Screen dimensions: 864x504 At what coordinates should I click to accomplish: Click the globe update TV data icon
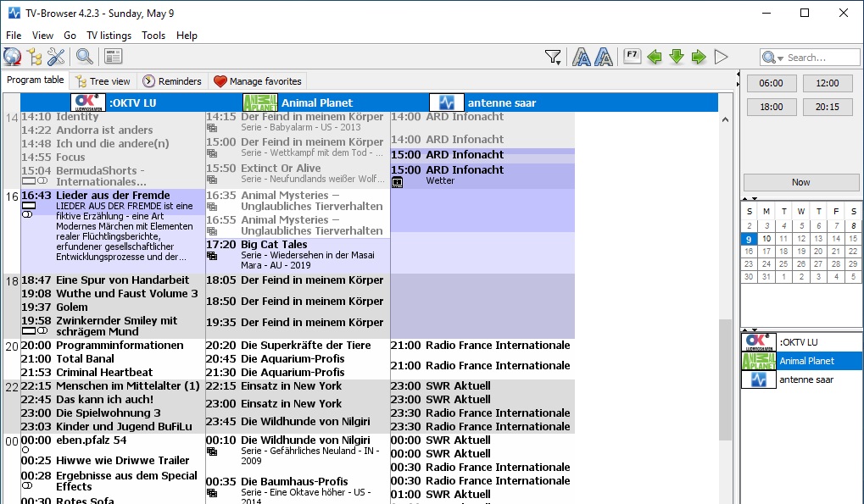click(x=12, y=57)
